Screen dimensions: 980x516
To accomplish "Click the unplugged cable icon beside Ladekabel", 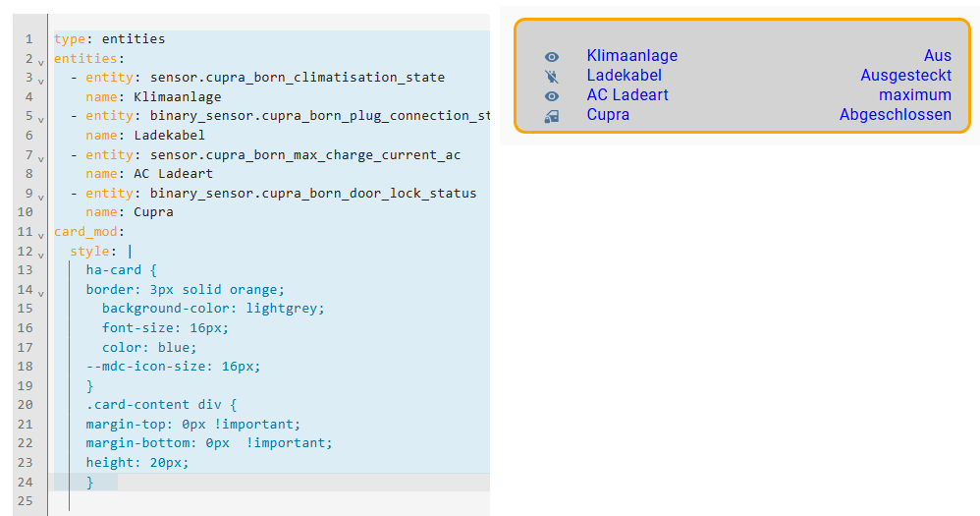I will (552, 77).
